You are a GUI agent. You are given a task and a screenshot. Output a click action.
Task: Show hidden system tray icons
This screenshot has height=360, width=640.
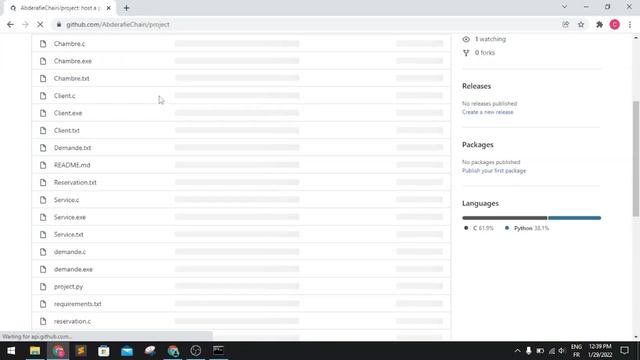point(517,351)
